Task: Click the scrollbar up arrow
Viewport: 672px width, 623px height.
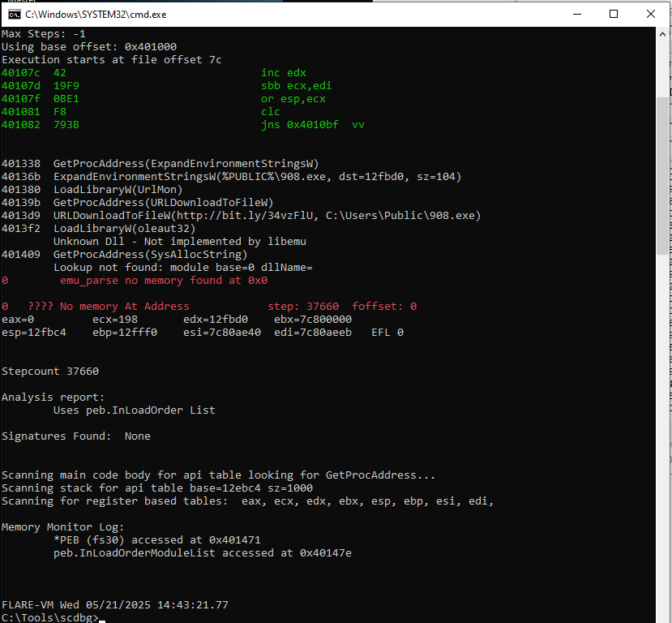Action: [x=662, y=34]
